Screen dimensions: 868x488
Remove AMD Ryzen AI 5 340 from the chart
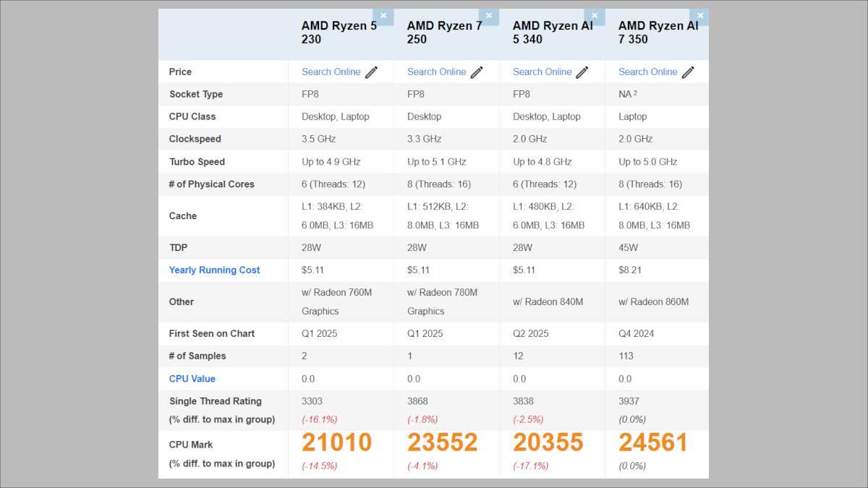(595, 15)
